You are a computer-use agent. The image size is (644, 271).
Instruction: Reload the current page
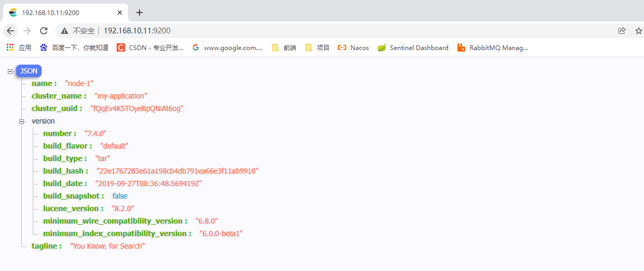[x=44, y=31]
